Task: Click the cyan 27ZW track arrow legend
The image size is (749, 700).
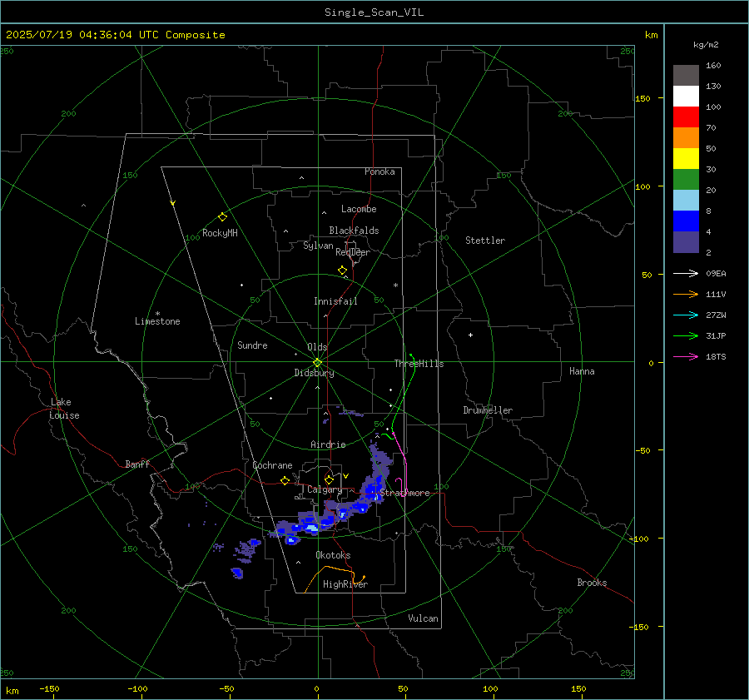Action: (x=686, y=315)
